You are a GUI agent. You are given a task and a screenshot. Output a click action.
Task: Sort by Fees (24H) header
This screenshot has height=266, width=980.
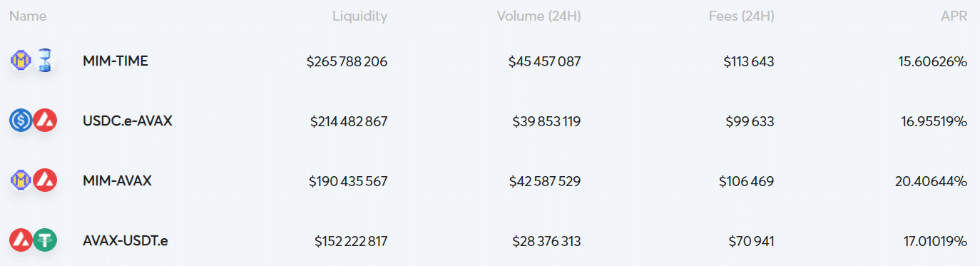point(742,16)
